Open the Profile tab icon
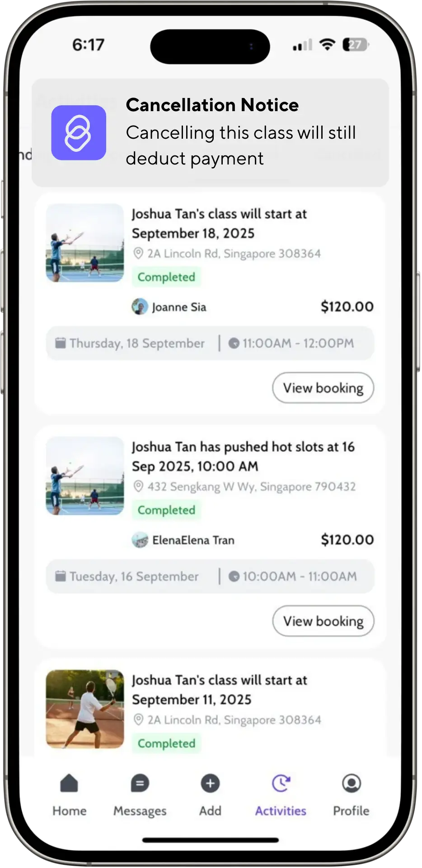 [x=351, y=784]
